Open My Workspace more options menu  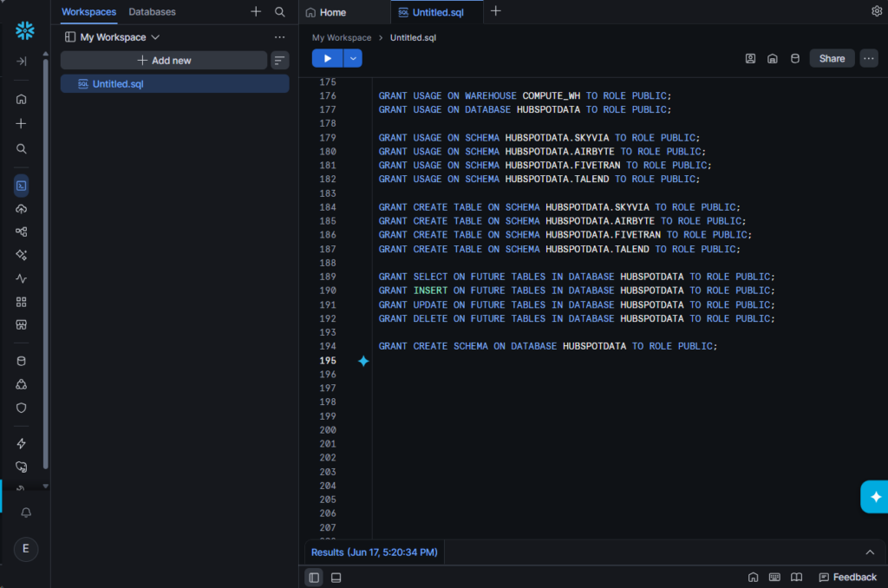click(x=280, y=37)
